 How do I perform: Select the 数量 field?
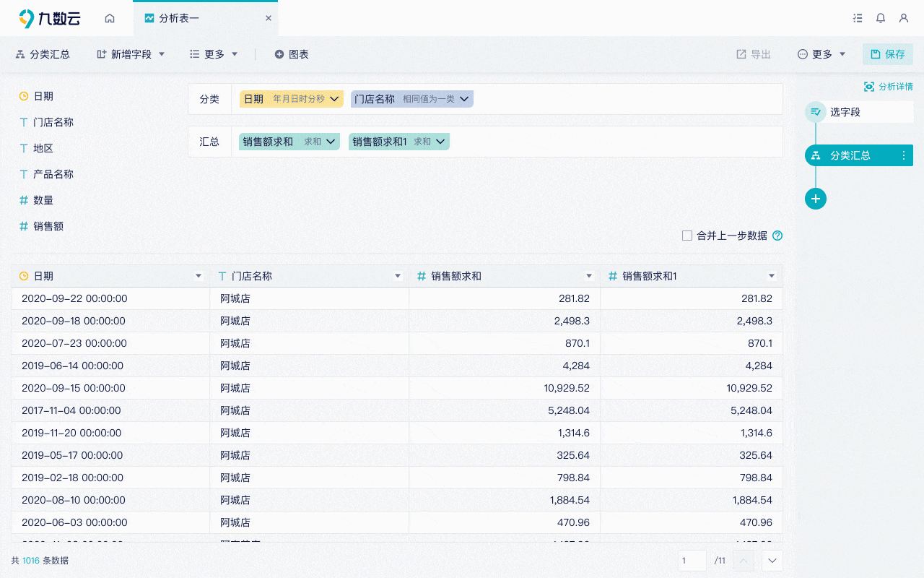pyautogui.click(x=43, y=200)
